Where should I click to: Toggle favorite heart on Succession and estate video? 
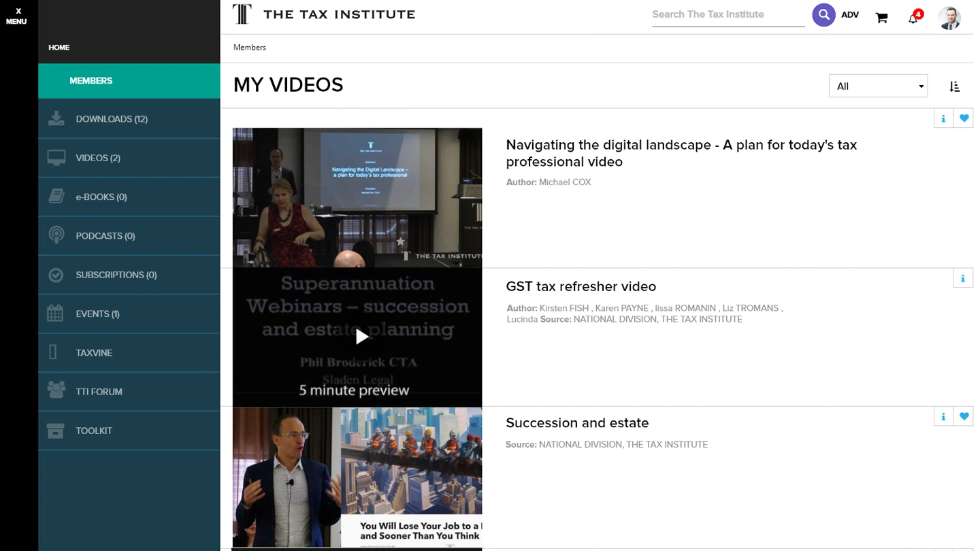pos(964,416)
